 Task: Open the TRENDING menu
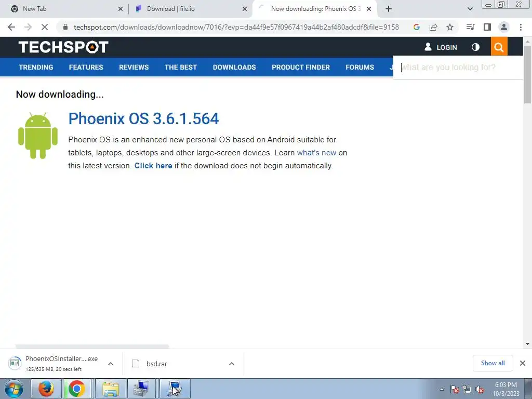36,67
